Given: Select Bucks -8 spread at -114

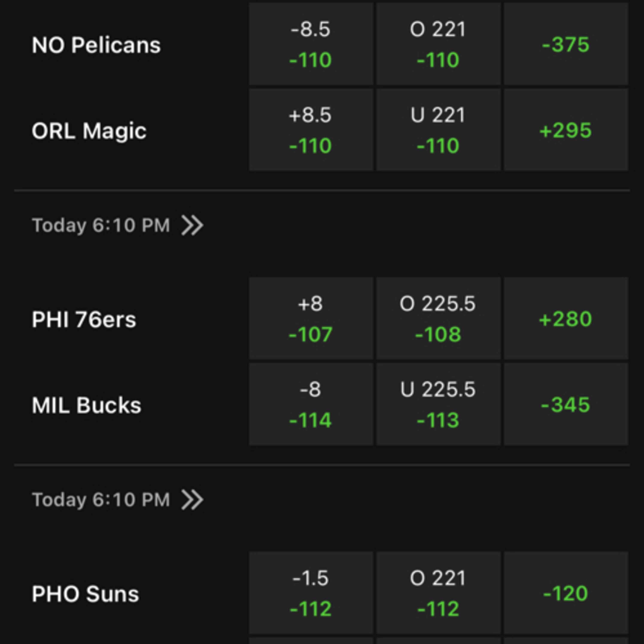Looking at the screenshot, I should [x=311, y=404].
